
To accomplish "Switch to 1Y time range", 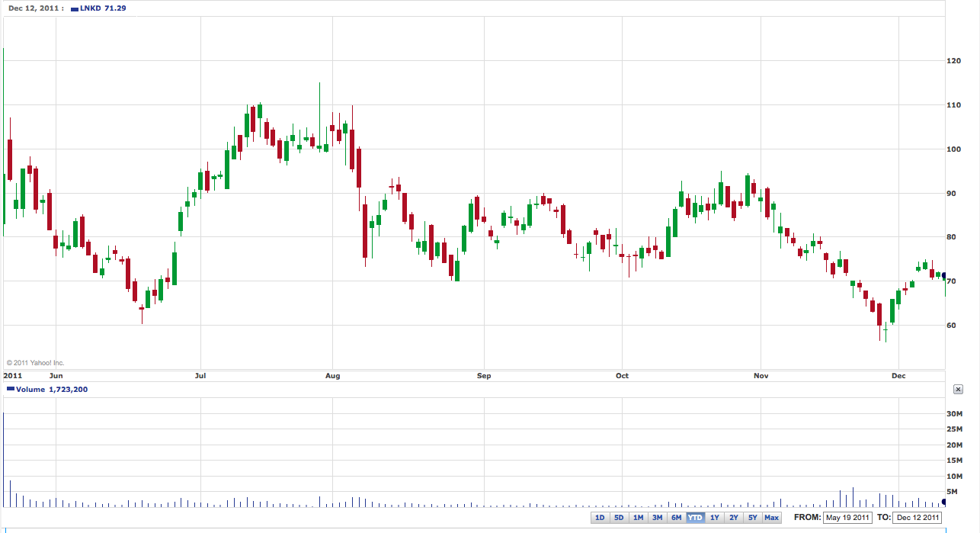I will click(714, 518).
